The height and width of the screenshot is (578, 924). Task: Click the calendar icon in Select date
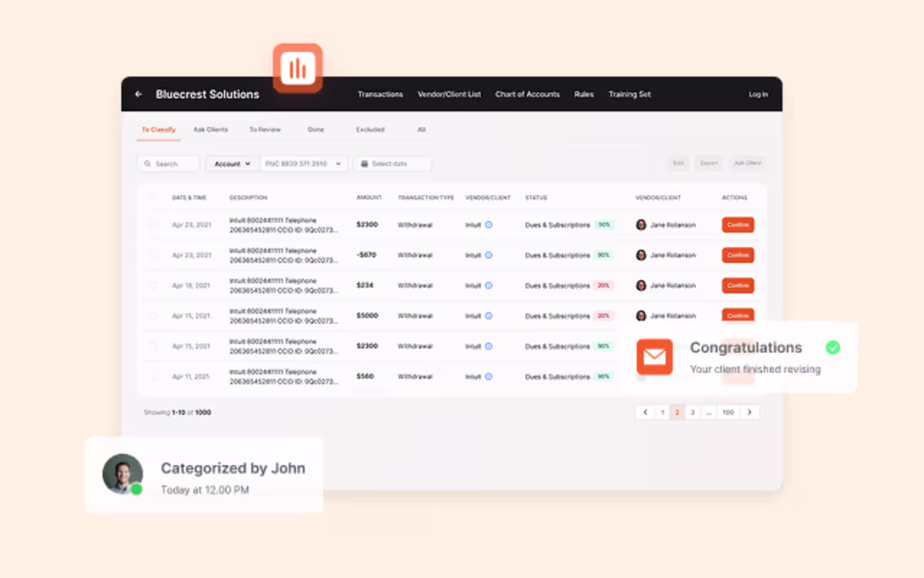363,164
